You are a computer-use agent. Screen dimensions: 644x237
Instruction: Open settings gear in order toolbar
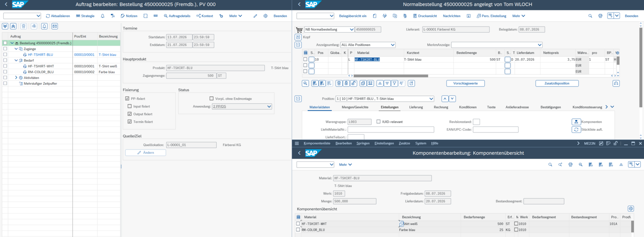click(x=265, y=16)
